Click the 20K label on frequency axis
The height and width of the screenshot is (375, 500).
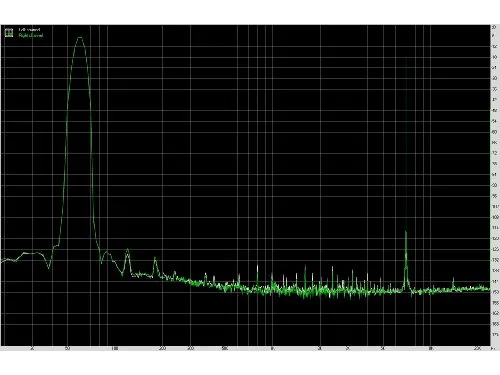pyautogui.click(x=477, y=349)
